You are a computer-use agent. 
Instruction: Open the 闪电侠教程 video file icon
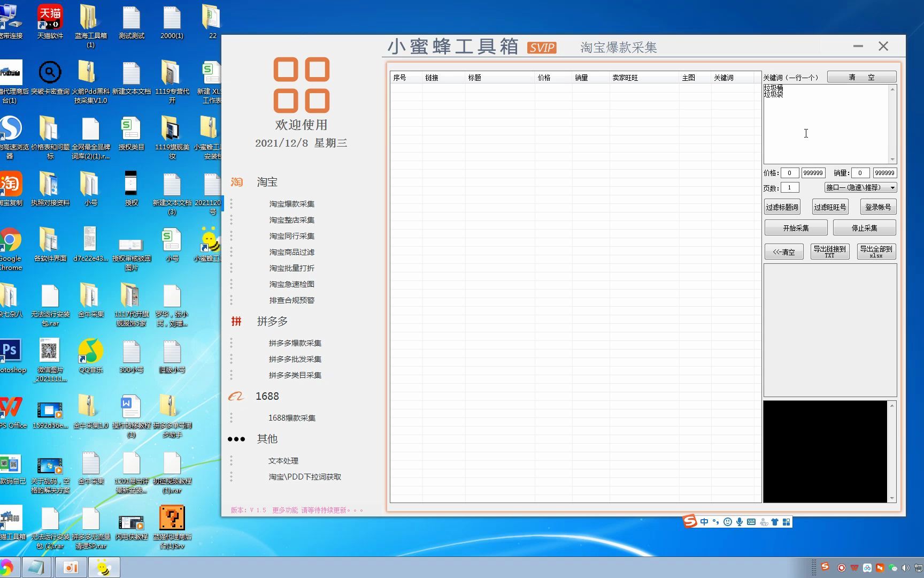(x=132, y=527)
